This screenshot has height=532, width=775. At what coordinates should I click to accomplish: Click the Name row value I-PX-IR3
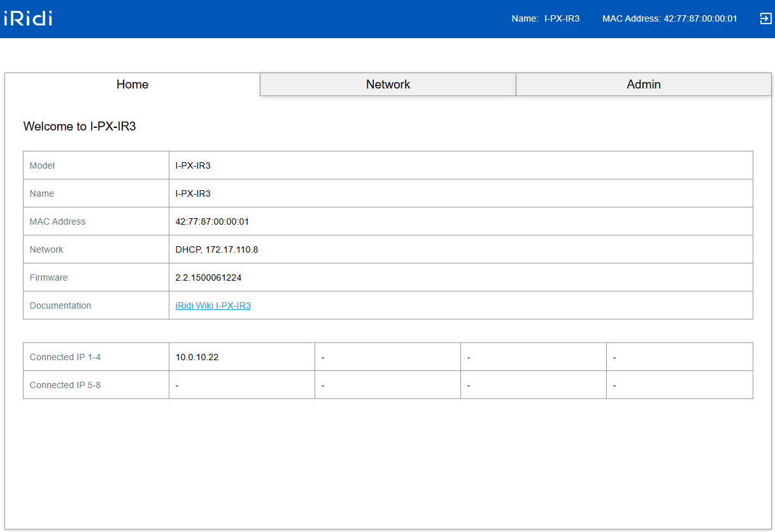pos(193,193)
